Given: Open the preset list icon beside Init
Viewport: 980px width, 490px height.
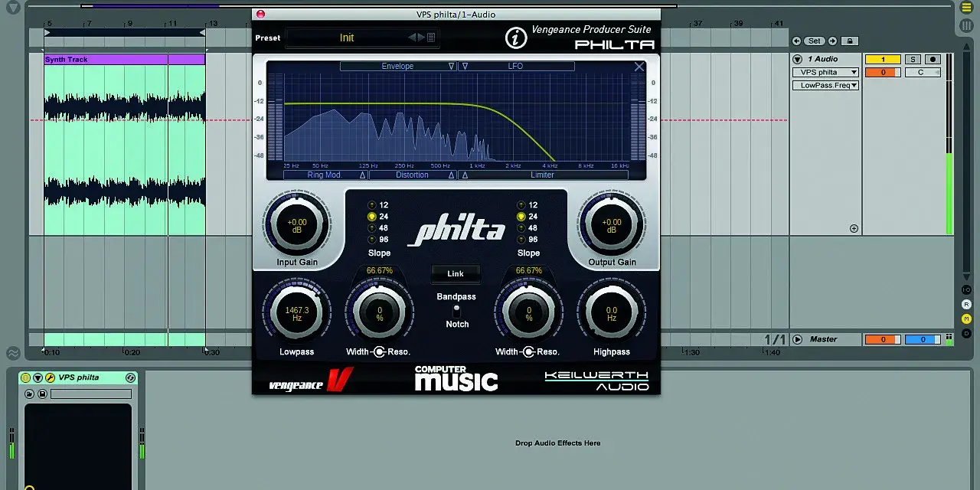Looking at the screenshot, I should tap(431, 38).
